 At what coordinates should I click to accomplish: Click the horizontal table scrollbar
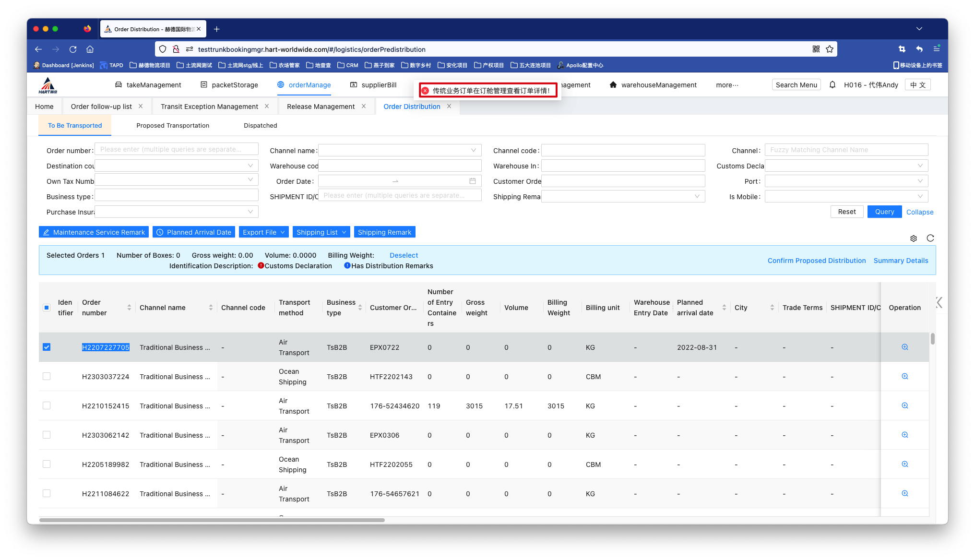[212, 520]
